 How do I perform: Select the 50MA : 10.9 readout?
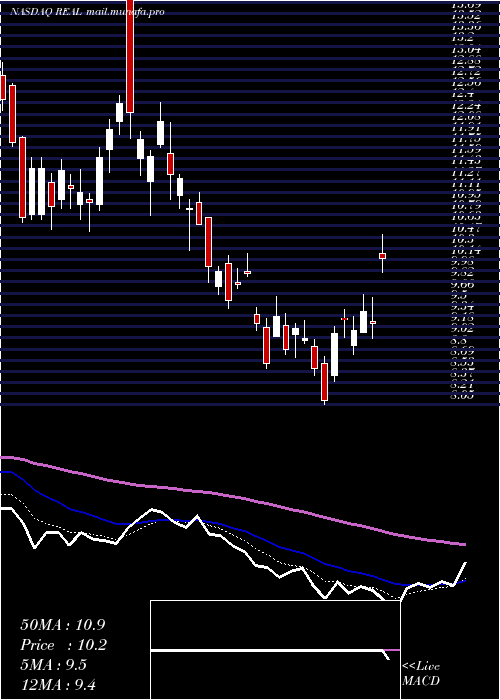pos(63,625)
